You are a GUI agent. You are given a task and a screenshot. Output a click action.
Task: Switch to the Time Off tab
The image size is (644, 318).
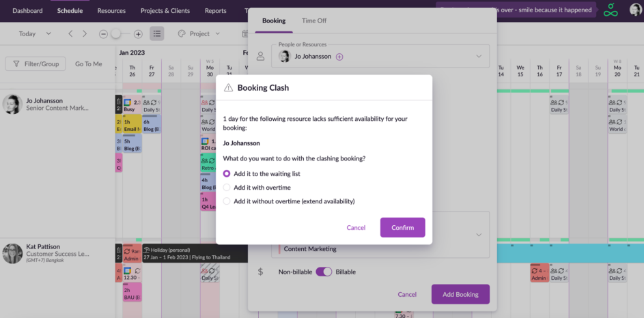(313, 20)
